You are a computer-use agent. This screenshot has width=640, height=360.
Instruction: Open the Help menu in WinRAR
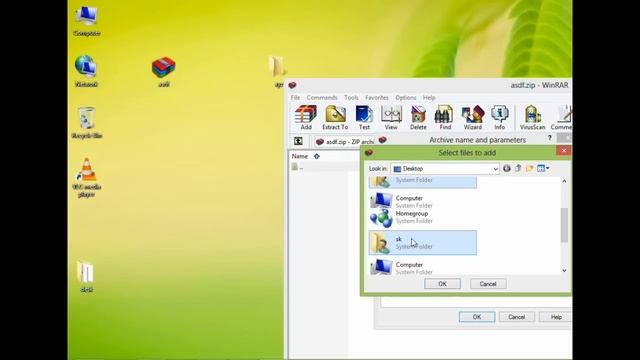429,98
